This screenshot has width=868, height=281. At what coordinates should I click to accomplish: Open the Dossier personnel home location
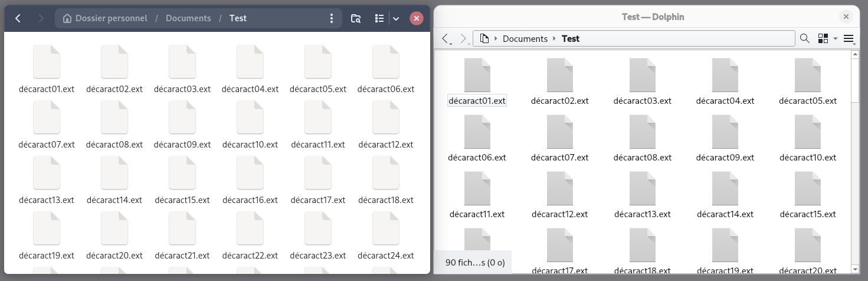coord(104,18)
